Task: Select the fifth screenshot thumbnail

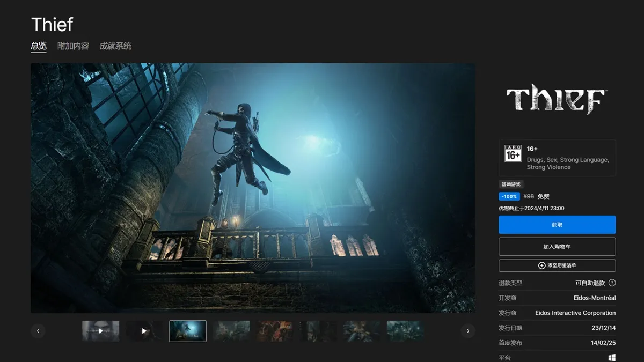Action: point(275,331)
